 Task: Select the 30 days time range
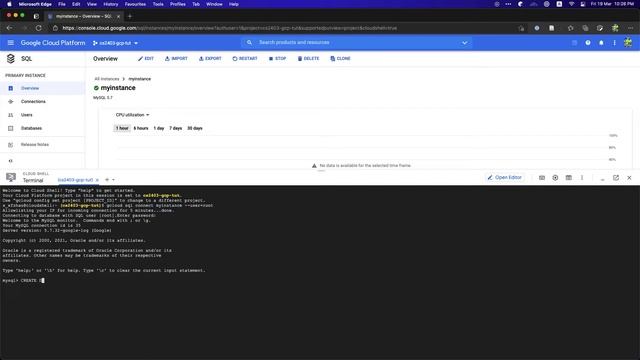click(x=195, y=128)
